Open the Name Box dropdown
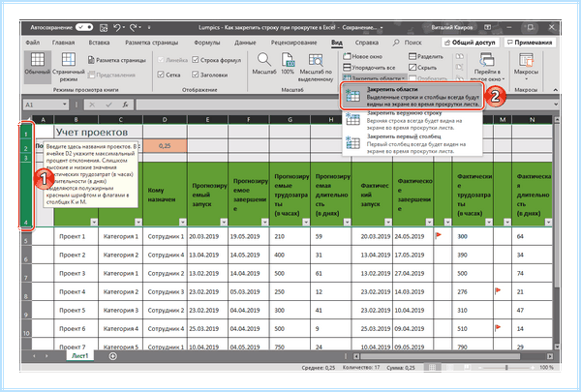The height and width of the screenshot is (392, 581). coord(65,105)
